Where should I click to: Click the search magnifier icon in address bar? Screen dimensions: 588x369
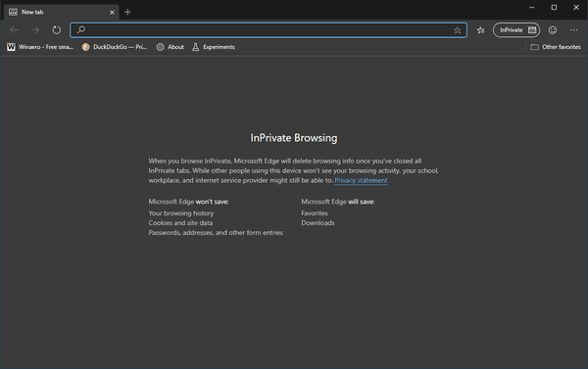80,30
